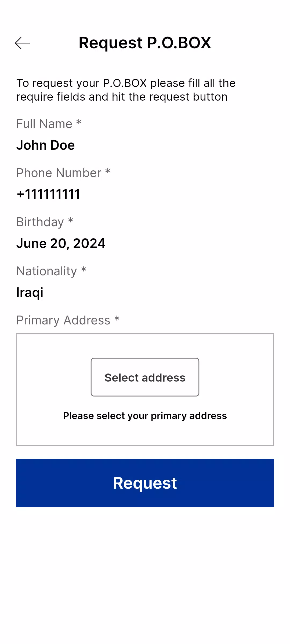Open the nationality selector showing Iraqi
Image resolution: width=290 pixels, height=644 pixels.
(30, 292)
